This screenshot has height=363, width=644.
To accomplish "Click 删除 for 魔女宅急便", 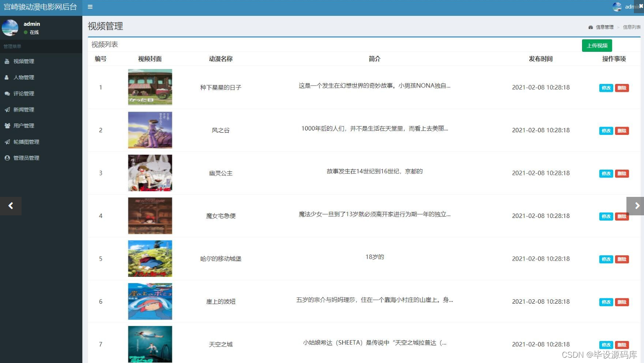I will [622, 217].
